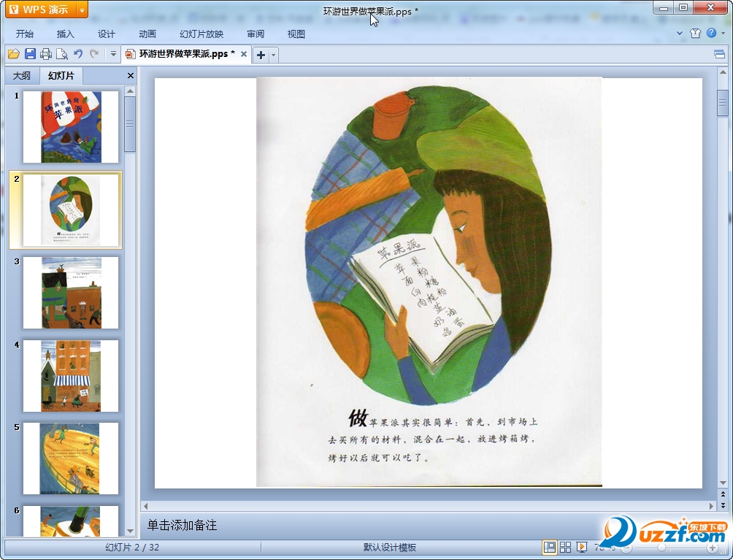
Task: Click horizontal scrollbar left arrow
Action: pyautogui.click(x=146, y=506)
